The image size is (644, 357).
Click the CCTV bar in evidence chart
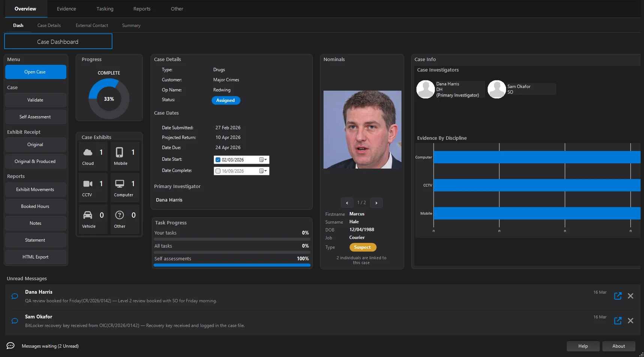(537, 185)
